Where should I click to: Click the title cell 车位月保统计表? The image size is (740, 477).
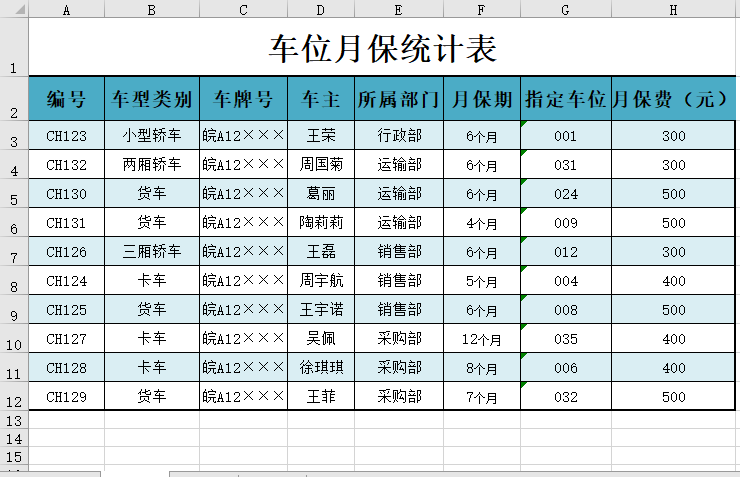point(383,47)
